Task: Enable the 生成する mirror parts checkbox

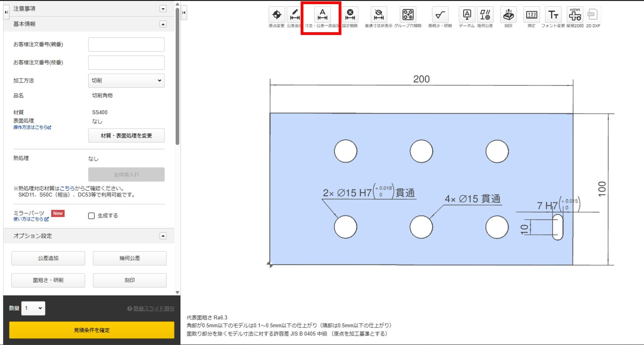Action: coord(91,216)
